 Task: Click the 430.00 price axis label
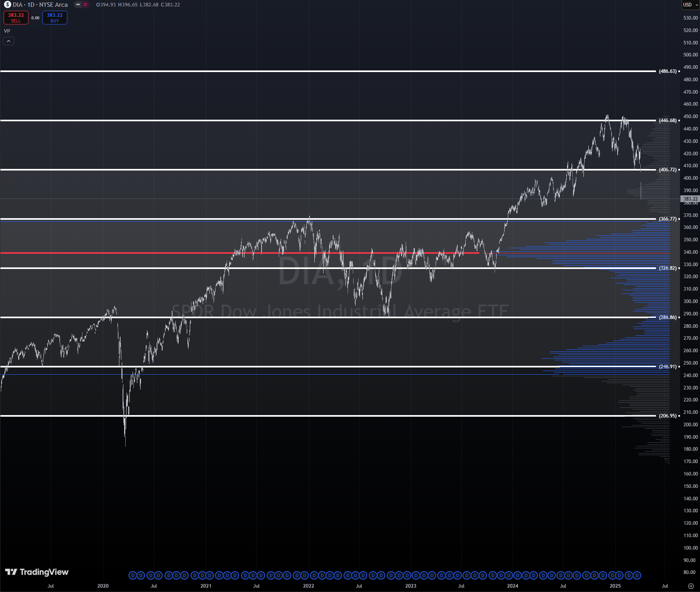(x=690, y=141)
